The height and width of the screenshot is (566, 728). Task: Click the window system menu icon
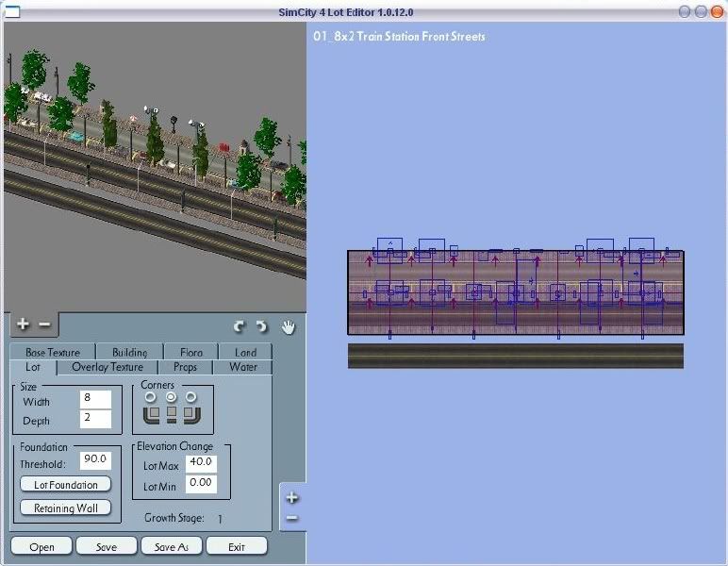(12, 11)
